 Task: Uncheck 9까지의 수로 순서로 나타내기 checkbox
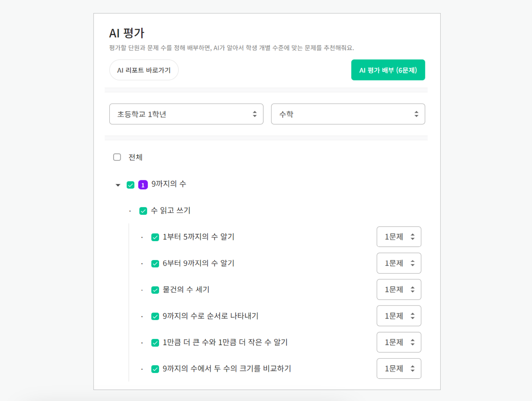pyautogui.click(x=155, y=316)
